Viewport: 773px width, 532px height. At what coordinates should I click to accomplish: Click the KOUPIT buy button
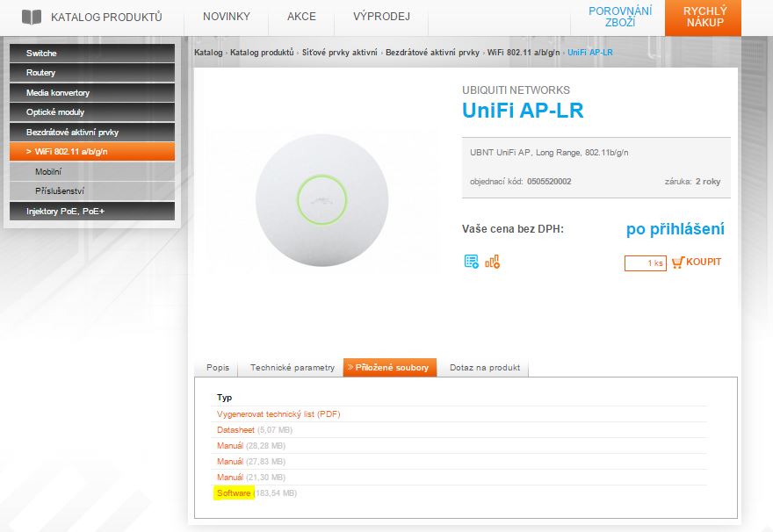[x=704, y=262]
